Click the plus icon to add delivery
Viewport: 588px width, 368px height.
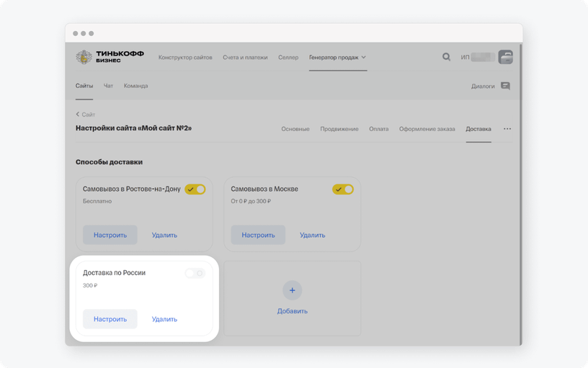click(292, 290)
